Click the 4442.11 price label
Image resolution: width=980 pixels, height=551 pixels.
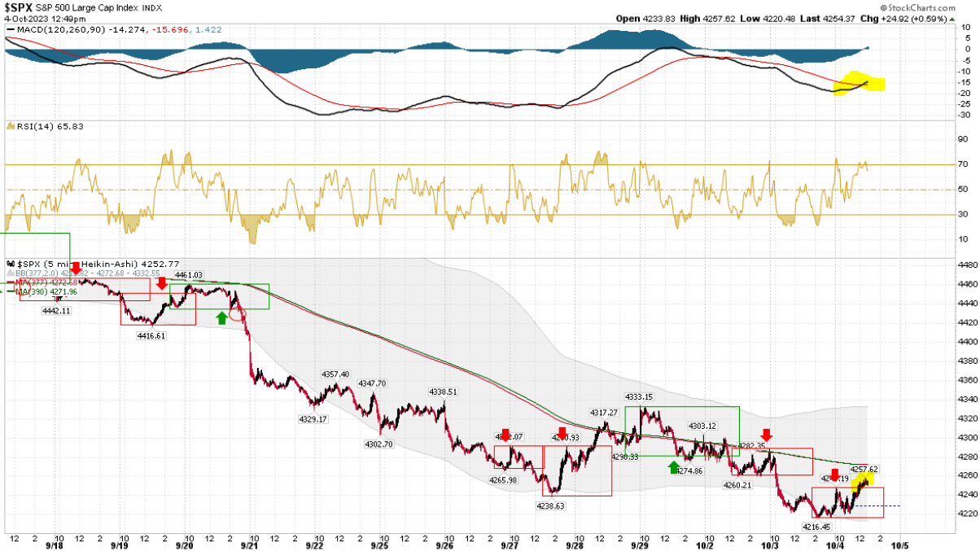[55, 311]
